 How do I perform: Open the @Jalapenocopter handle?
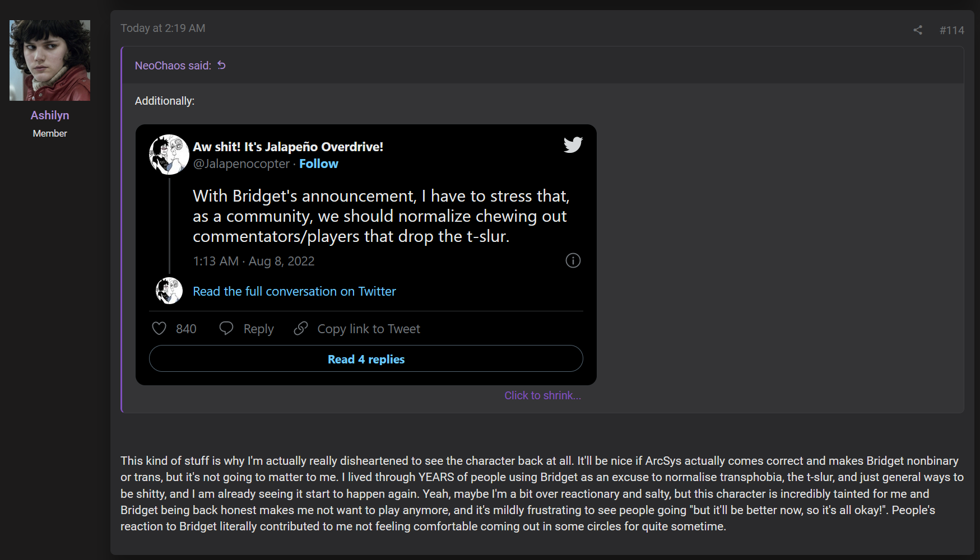[x=241, y=164]
